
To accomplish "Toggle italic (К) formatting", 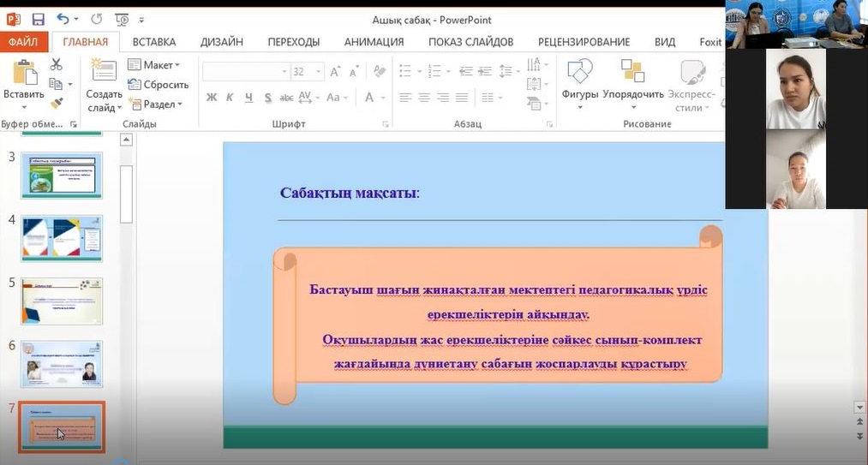I will (x=230, y=98).
